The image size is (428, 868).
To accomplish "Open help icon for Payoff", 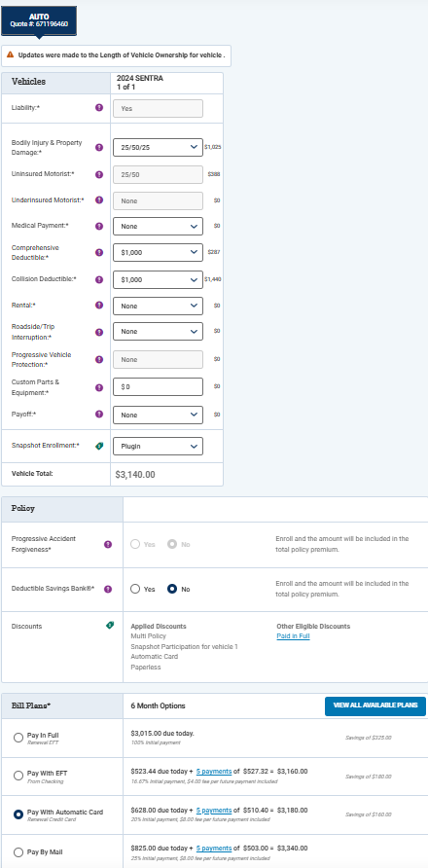I will [x=99, y=414].
